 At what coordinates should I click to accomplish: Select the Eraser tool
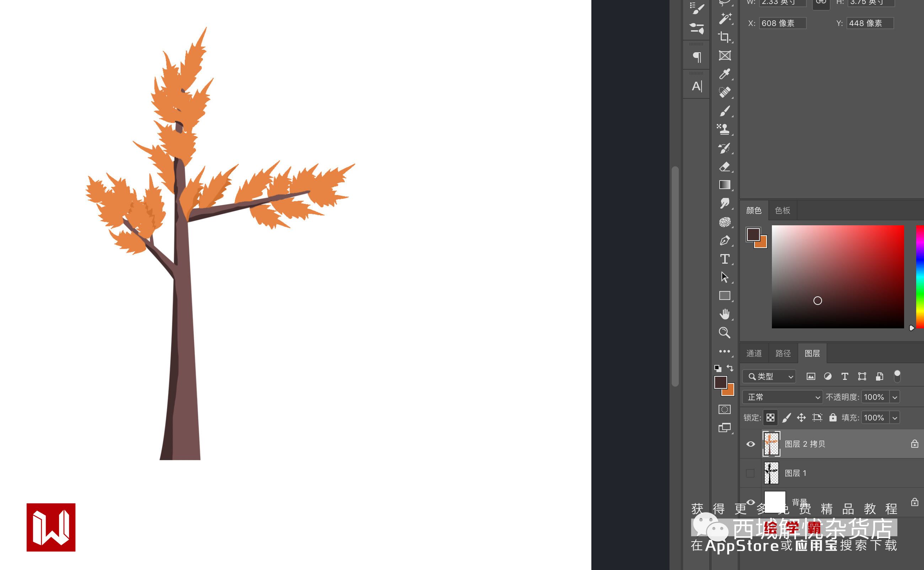724,167
